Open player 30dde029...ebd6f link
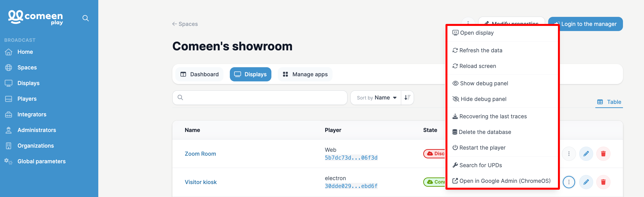644x197 pixels. (351, 186)
